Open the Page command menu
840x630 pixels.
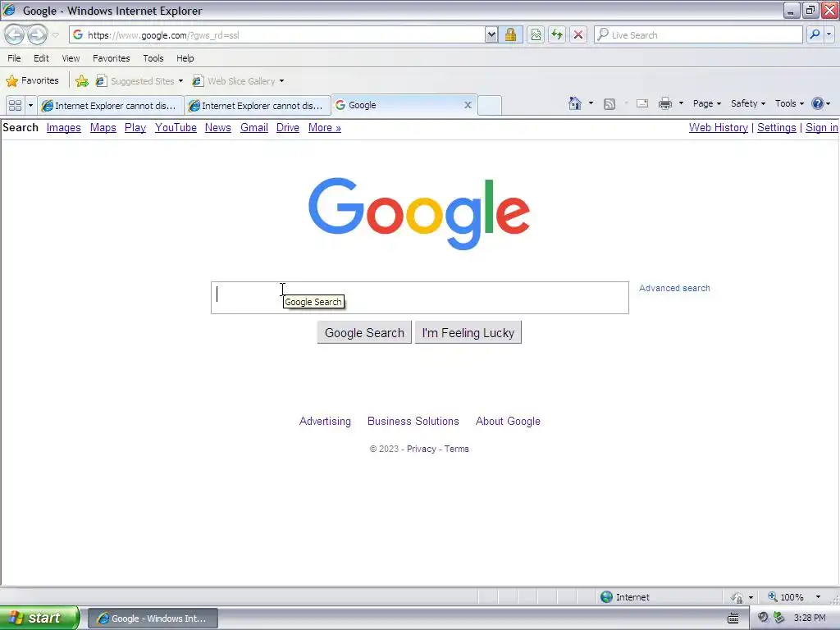pos(706,103)
